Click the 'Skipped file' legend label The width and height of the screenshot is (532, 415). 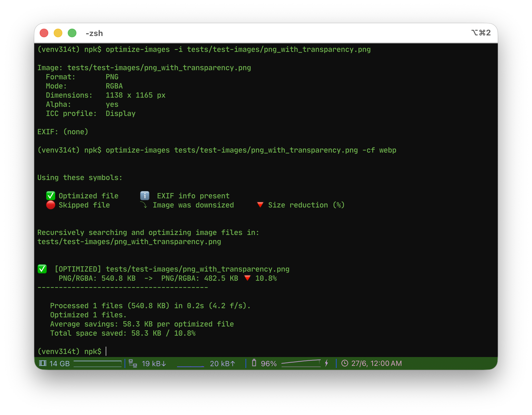(x=84, y=205)
